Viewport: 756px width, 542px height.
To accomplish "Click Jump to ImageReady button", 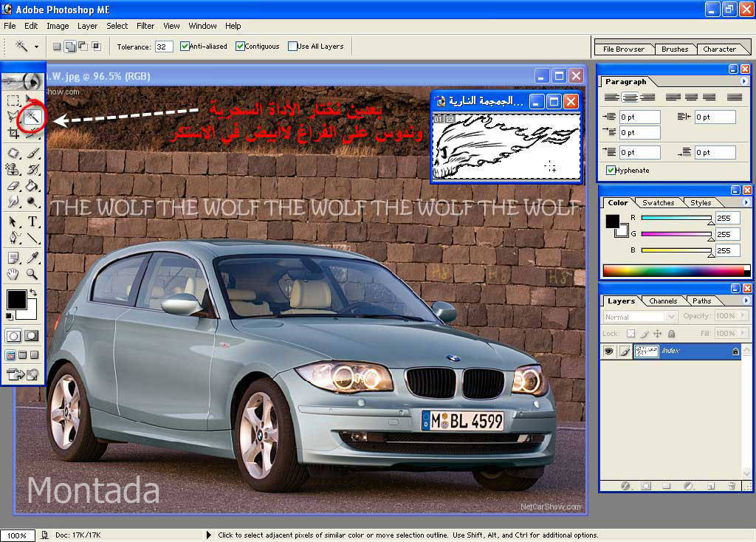I will coord(22,374).
